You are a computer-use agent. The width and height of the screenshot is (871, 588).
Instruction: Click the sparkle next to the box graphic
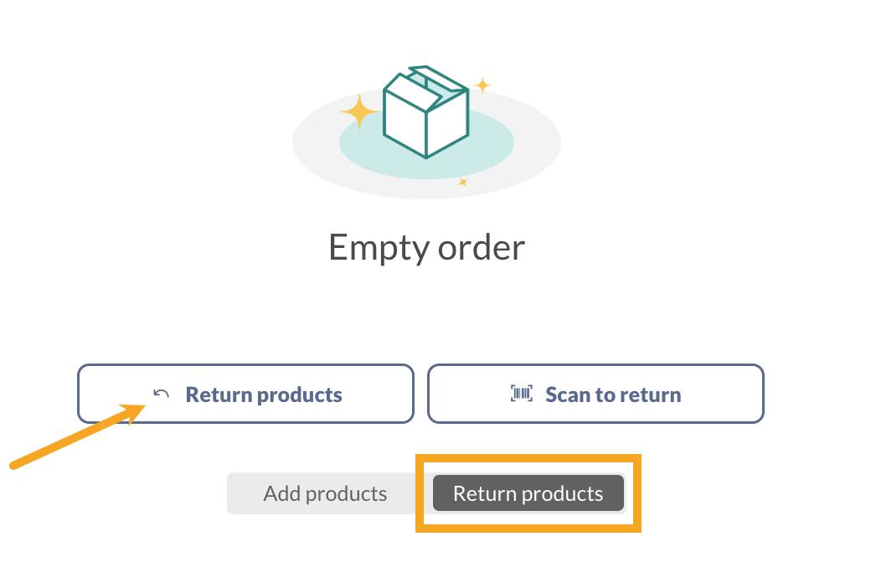point(361,111)
